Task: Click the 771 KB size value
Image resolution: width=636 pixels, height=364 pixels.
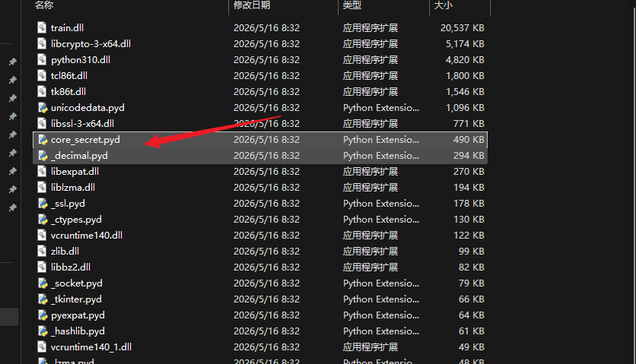Action: [469, 124]
